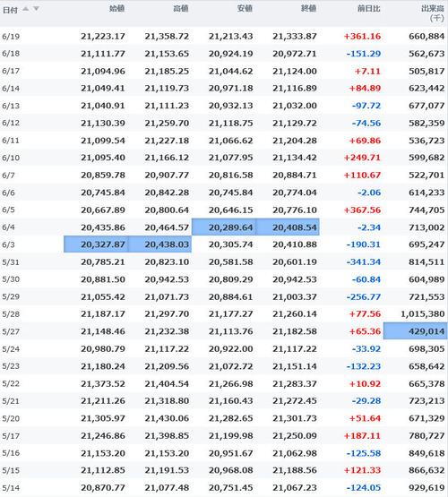
Task: Select the 5/30 low value 20,809.29
Action: coord(231,279)
